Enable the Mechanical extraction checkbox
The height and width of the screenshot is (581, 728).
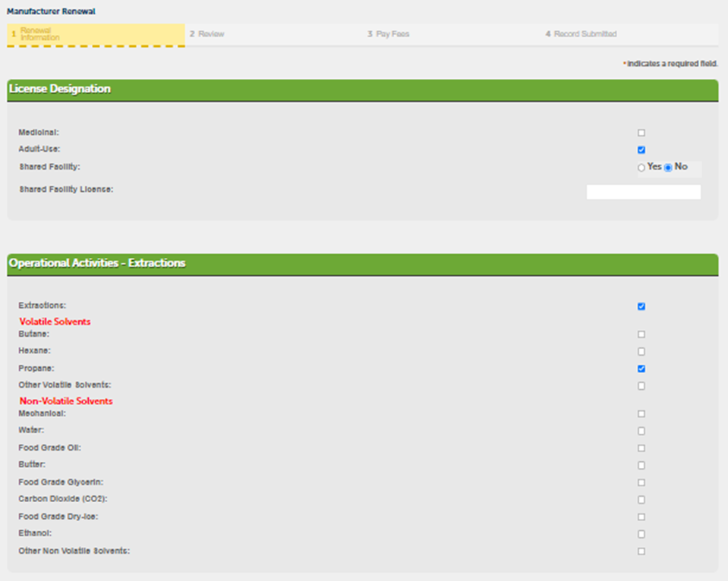click(641, 414)
